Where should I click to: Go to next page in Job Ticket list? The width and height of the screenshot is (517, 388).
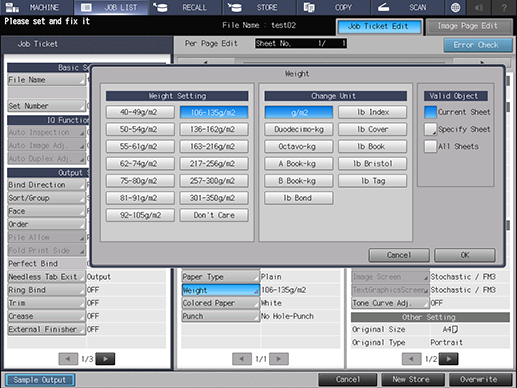click(105, 359)
